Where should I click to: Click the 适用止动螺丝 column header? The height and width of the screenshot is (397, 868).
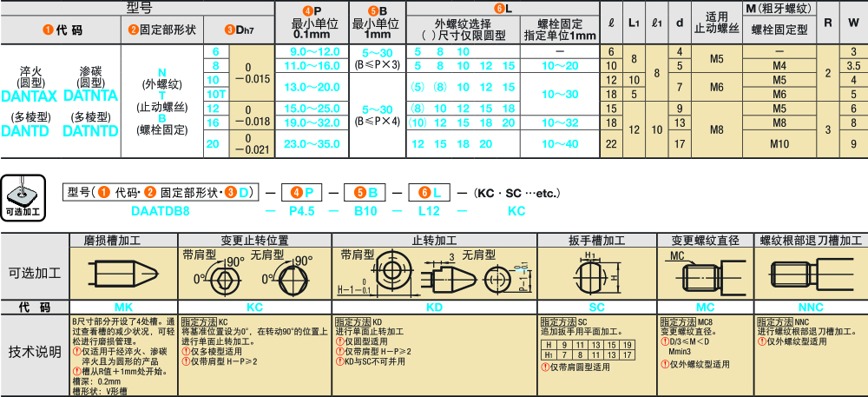716,23
